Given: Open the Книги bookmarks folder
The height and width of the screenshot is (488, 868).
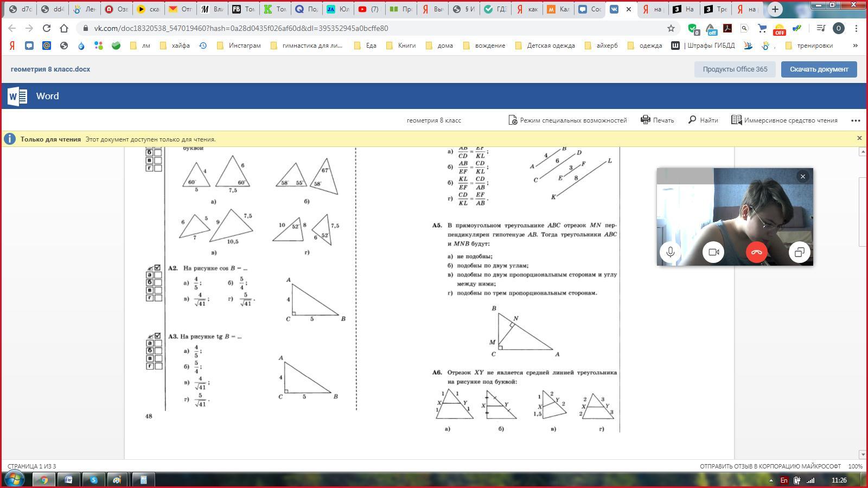Looking at the screenshot, I should 401,46.
